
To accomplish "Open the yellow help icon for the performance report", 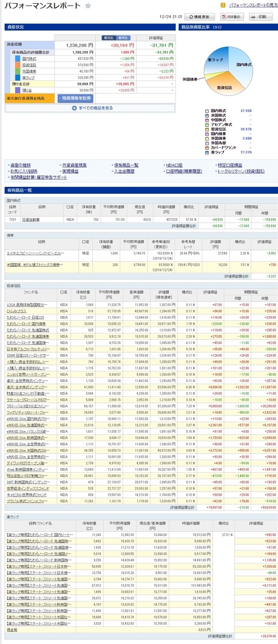I will pos(223,5).
